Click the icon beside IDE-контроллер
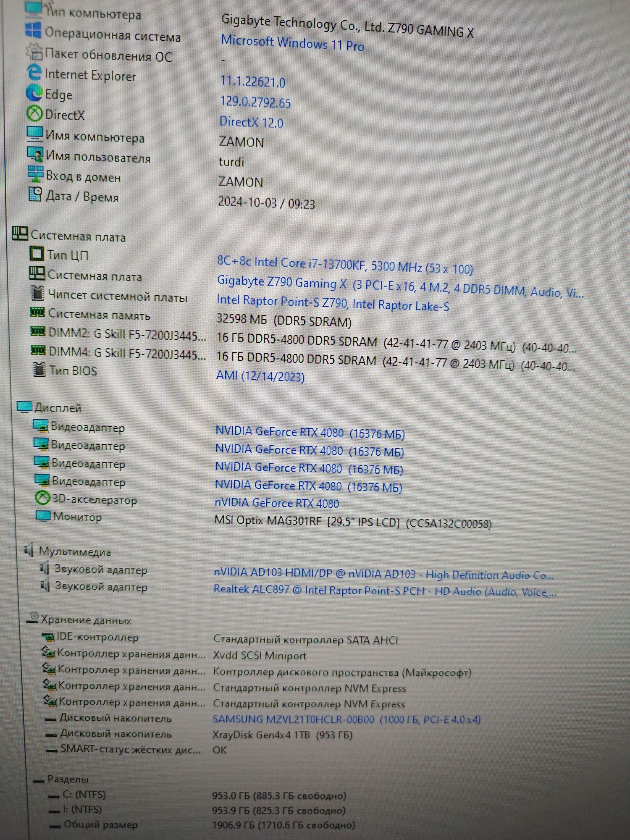Viewport: 630px width, 840px height. (x=48, y=637)
